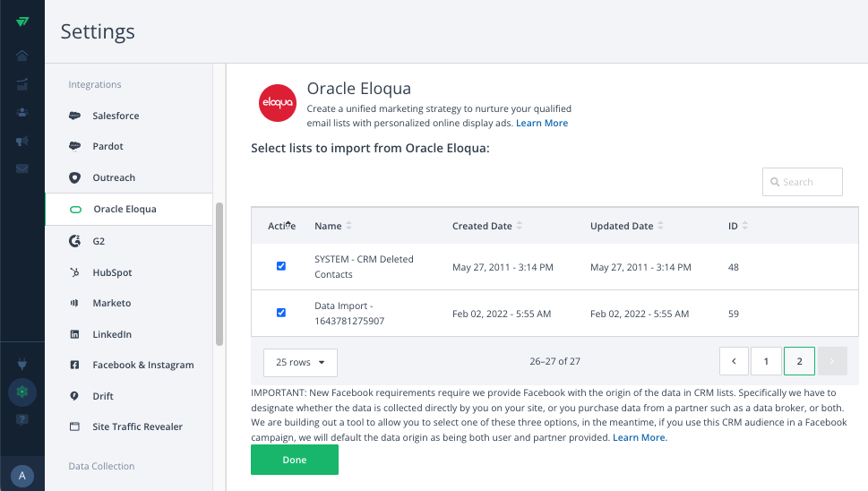
Task: Uncheck the Data Import - 1643781275907 list
Action: pos(281,313)
